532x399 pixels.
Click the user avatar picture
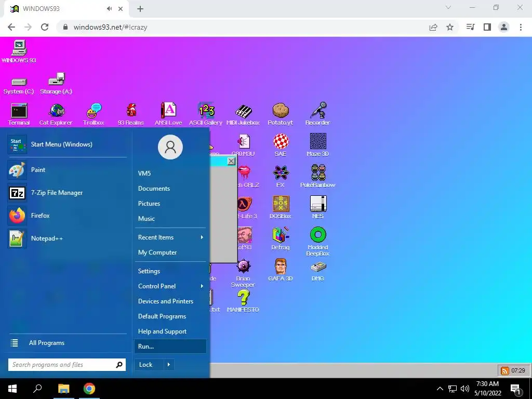(170, 147)
